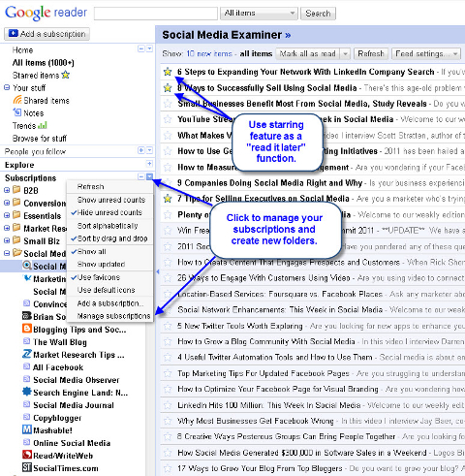This screenshot has width=465, height=476.
Task: Click the Small Biz folder icon
Action: point(16,240)
